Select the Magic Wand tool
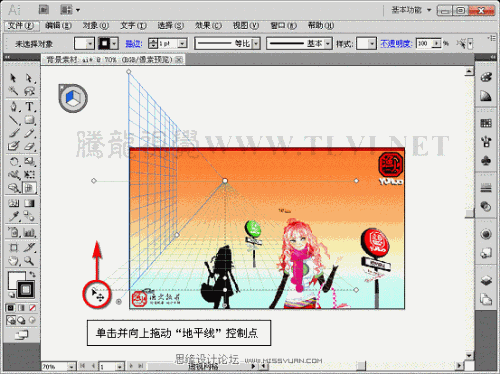 13,91
